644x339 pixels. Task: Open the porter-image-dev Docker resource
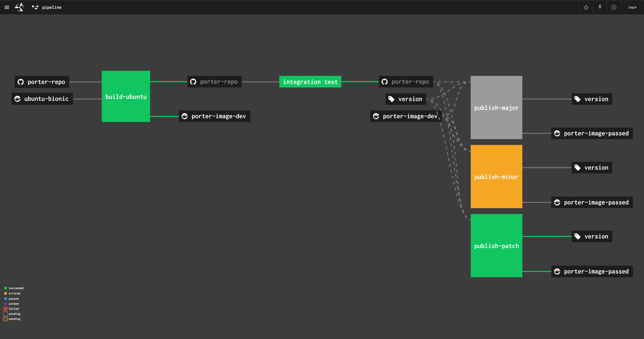[214, 116]
